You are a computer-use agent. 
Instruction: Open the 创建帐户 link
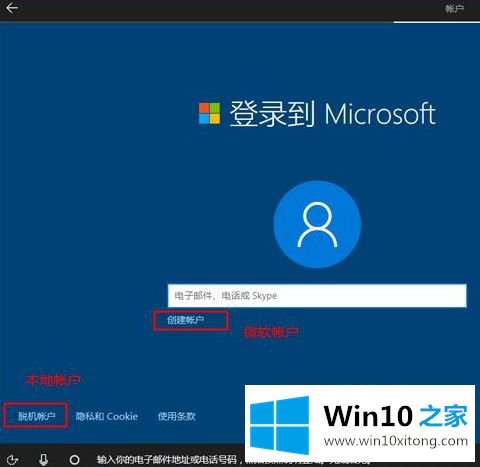(x=185, y=320)
